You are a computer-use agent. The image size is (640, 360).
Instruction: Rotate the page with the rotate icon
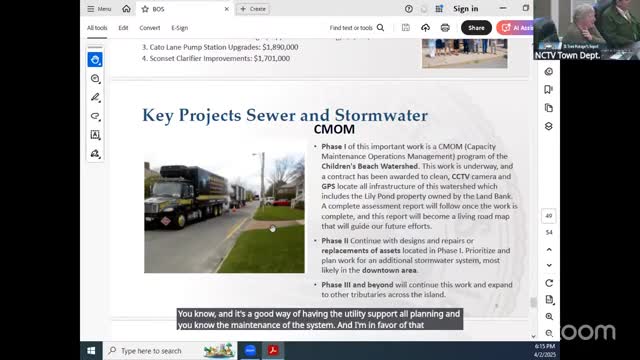(549, 283)
